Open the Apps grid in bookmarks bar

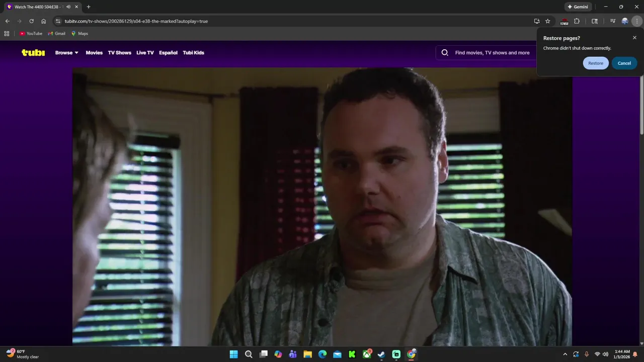(7, 34)
